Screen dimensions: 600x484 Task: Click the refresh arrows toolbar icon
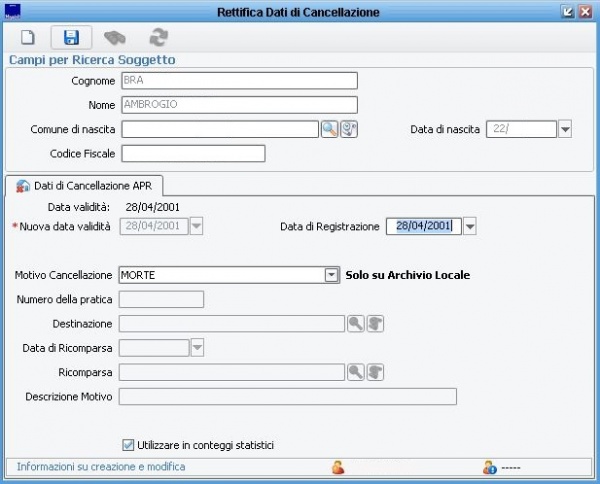(x=159, y=37)
